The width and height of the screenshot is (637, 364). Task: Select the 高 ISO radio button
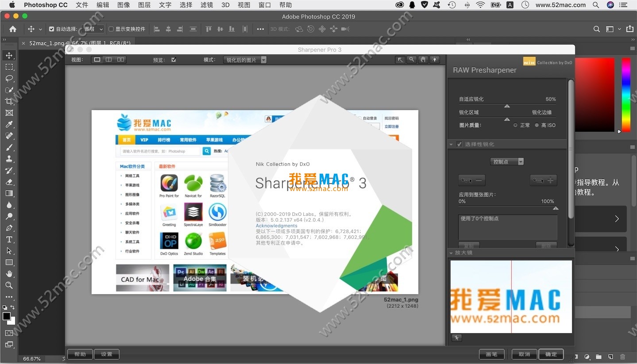(537, 125)
